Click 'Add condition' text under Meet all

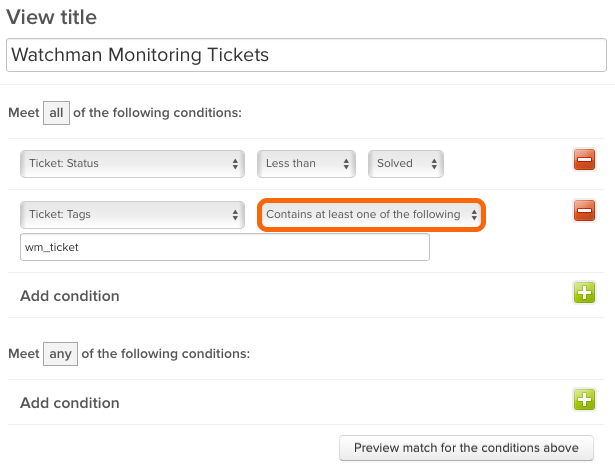(x=70, y=296)
